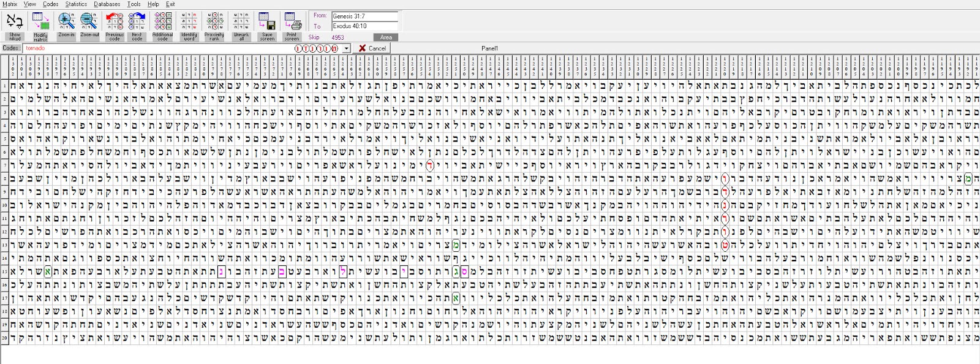Select matrix row number 1
Viewport: 980px width, 364px height.
[x=4, y=85]
